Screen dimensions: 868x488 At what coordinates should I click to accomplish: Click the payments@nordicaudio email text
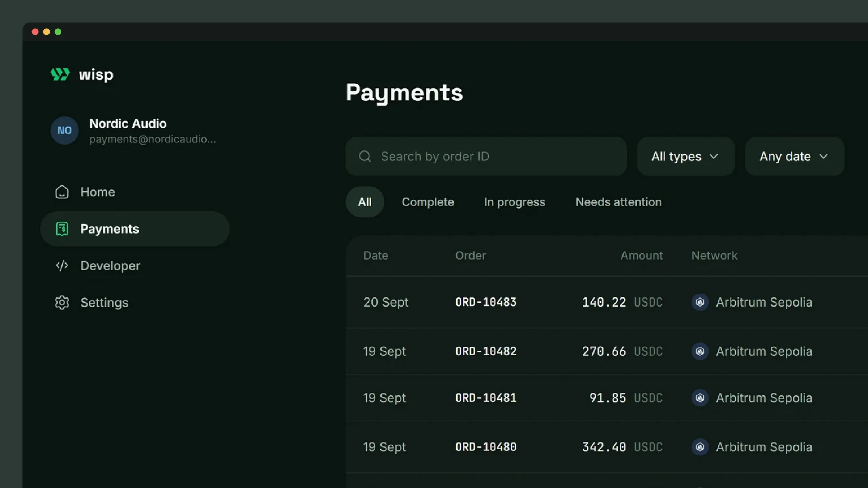click(152, 139)
